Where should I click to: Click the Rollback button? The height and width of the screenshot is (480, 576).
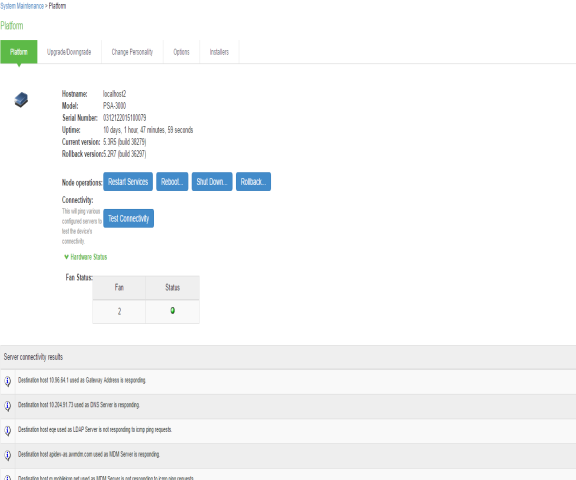coord(253,182)
